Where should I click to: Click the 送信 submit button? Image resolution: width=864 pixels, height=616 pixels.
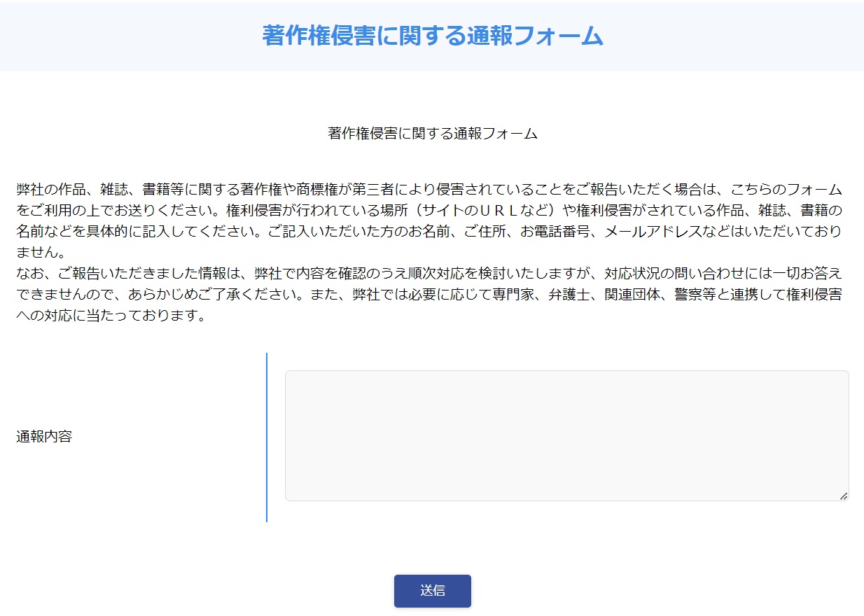tap(432, 591)
